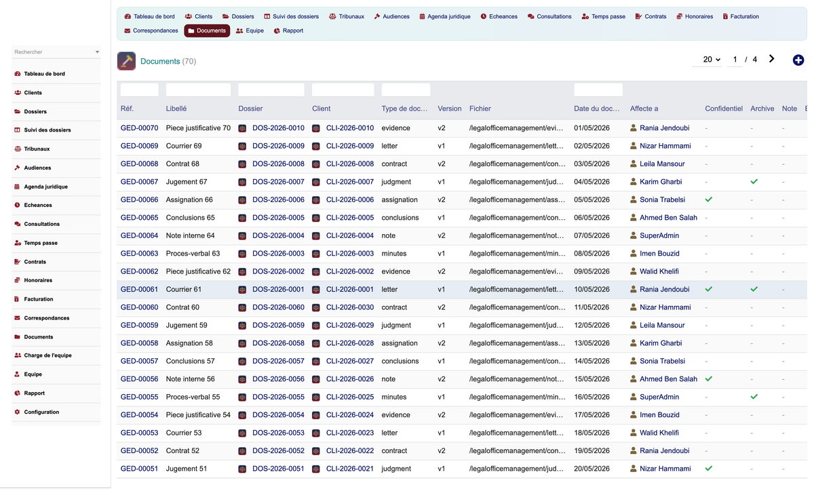The width and height of the screenshot is (814, 504).
Task: Switch to Honoraires top tab
Action: (x=695, y=16)
